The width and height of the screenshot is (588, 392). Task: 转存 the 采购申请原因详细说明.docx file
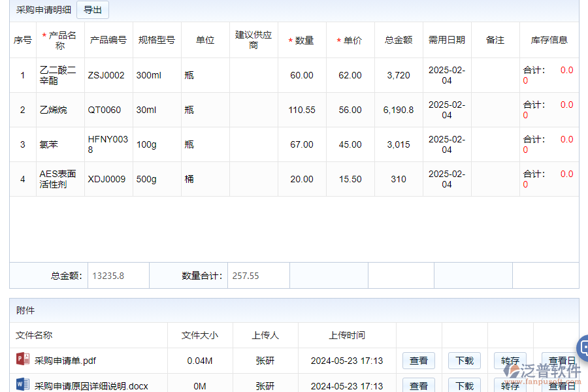[510, 385]
